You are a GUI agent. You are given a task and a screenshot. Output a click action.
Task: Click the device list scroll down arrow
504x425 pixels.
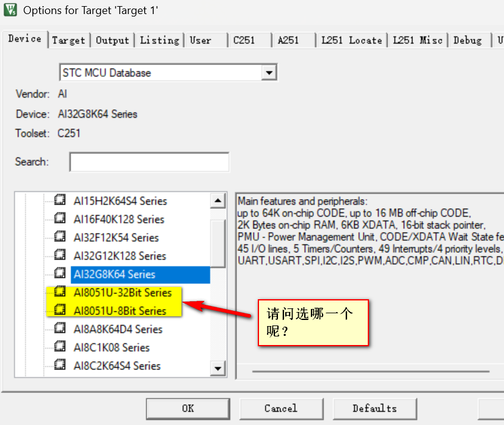(218, 368)
